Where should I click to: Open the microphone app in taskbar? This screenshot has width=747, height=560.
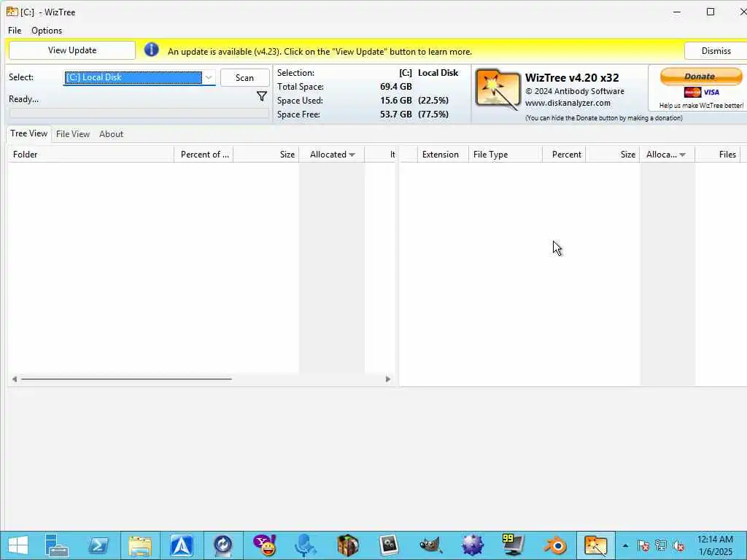[x=306, y=545]
